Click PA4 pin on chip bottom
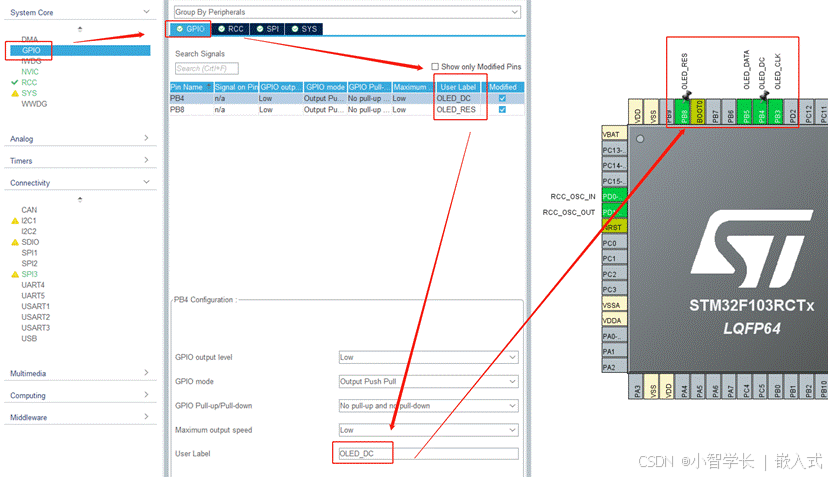This screenshot has height=477, width=828. [684, 387]
